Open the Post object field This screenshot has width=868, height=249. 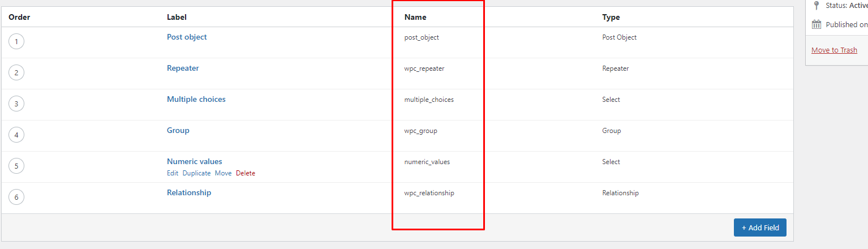[x=187, y=37]
